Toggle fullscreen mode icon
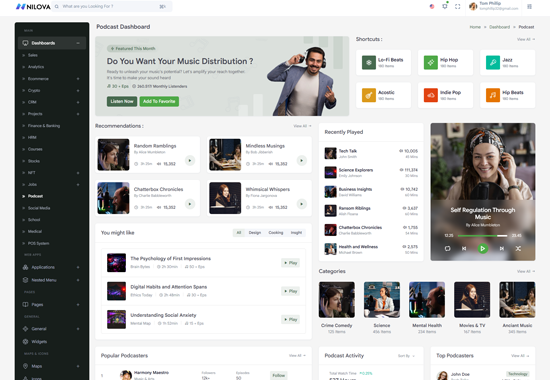Screen dimensions: 550x380 [x=457, y=6]
